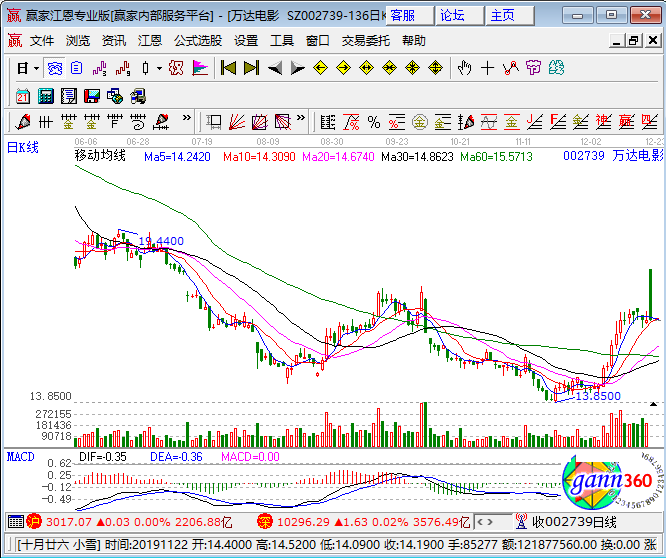Step back one bar with the left triangle
The image size is (666, 558).
coord(275,68)
